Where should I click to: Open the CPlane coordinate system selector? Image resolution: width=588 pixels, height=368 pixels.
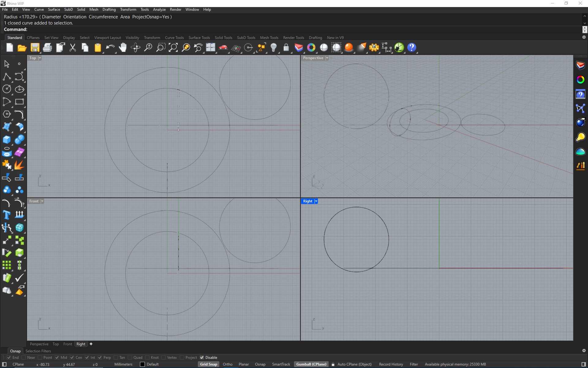click(18, 364)
